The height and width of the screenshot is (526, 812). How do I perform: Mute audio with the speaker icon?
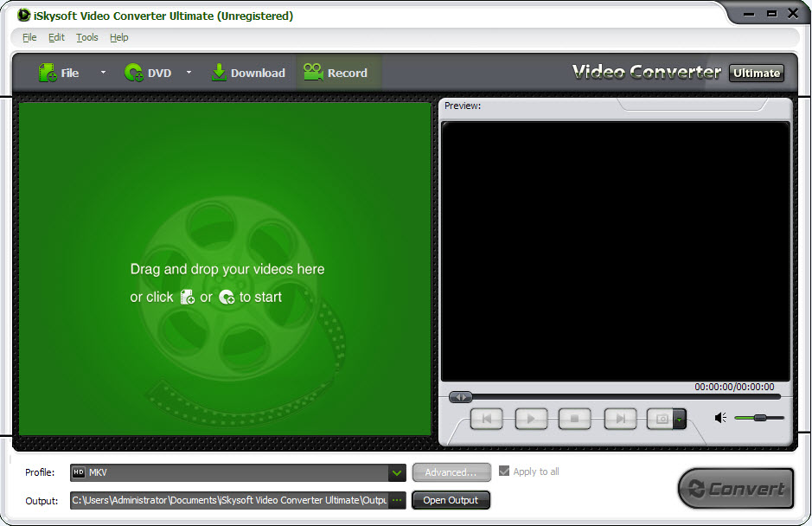[x=720, y=418]
